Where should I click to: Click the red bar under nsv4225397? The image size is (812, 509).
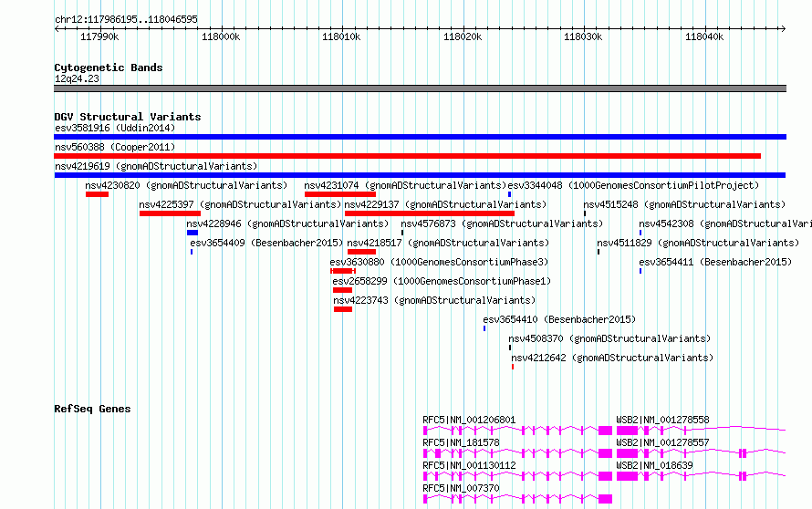click(x=170, y=213)
